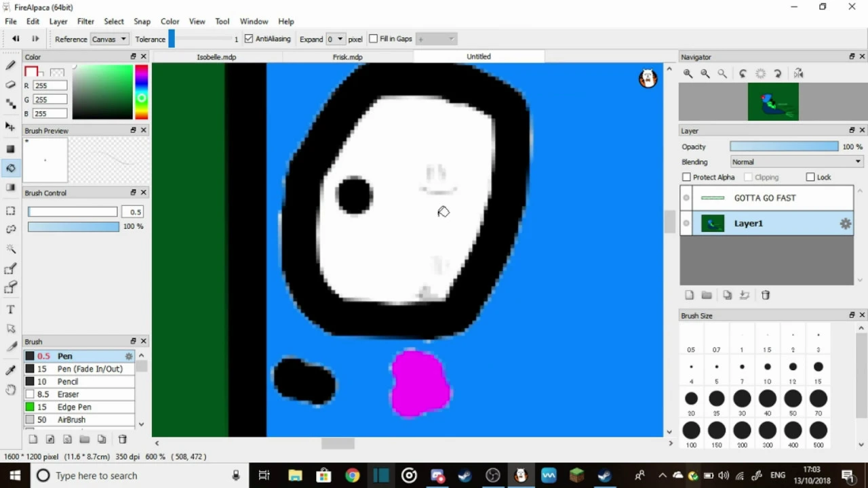The width and height of the screenshot is (868, 488).
Task: Select the transparent color swatch in the Color panel
Action: click(57, 72)
